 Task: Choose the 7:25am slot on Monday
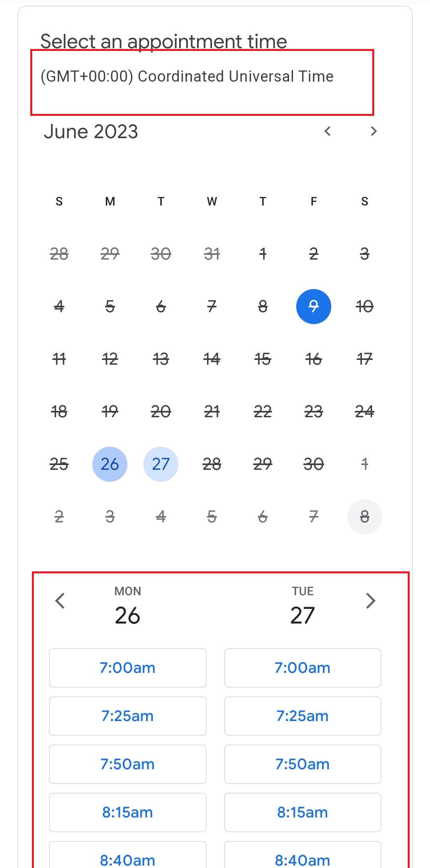coord(128,716)
